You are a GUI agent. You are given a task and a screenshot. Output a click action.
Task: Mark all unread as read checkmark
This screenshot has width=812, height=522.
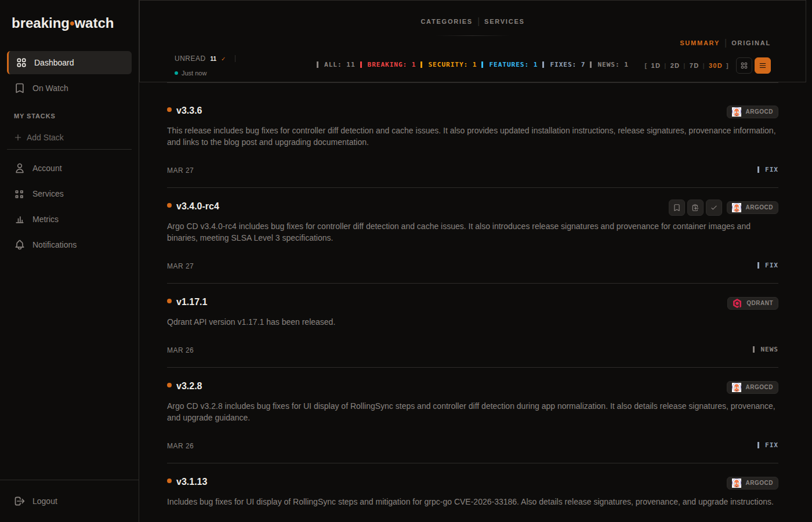(223, 59)
